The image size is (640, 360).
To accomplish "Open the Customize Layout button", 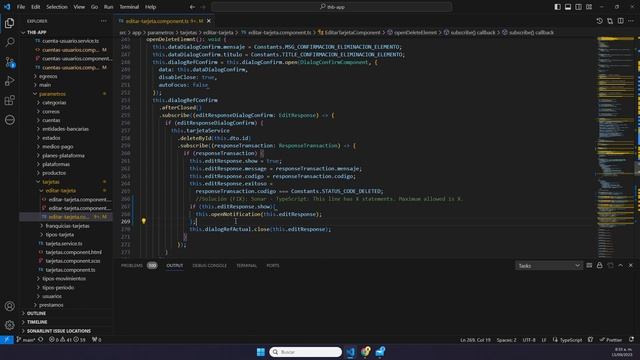I will click(589, 7).
